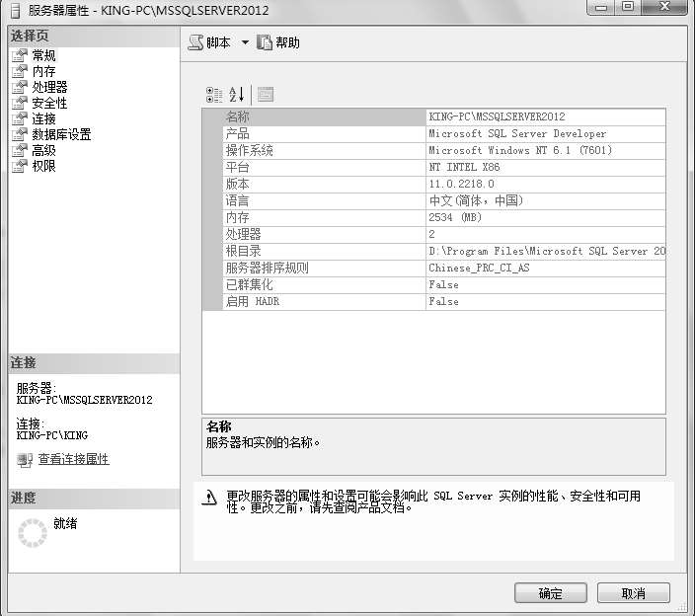The image size is (695, 616).
Task: Click the icon beside 数据库设置 page
Action: 20,134
